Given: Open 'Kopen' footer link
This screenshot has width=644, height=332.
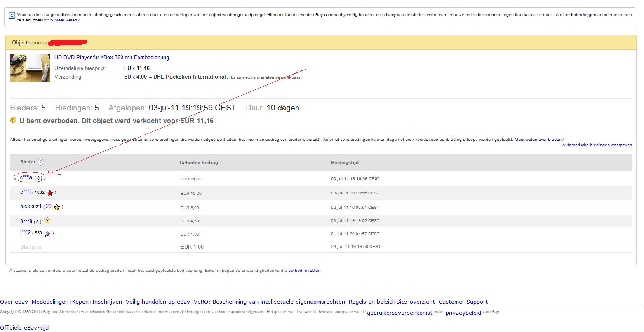Looking at the screenshot, I should 80,302.
